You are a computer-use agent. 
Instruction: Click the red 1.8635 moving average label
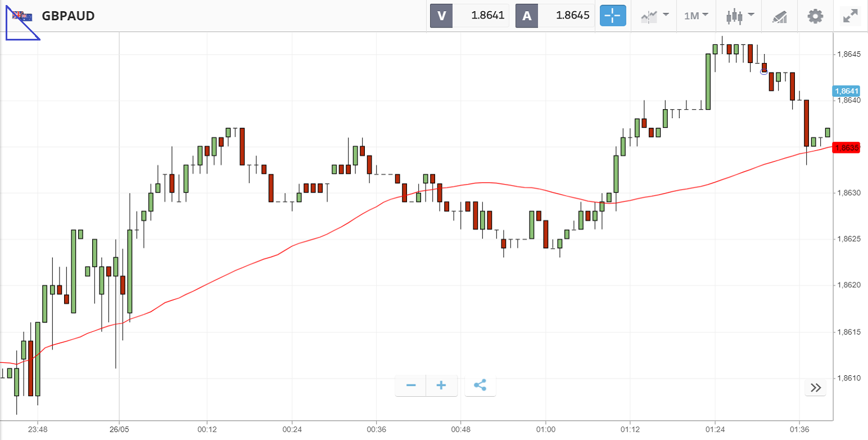(x=846, y=148)
